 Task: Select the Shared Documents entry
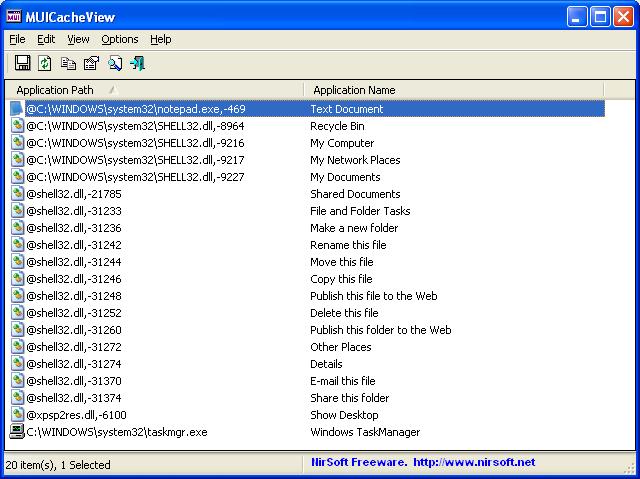(x=355, y=194)
